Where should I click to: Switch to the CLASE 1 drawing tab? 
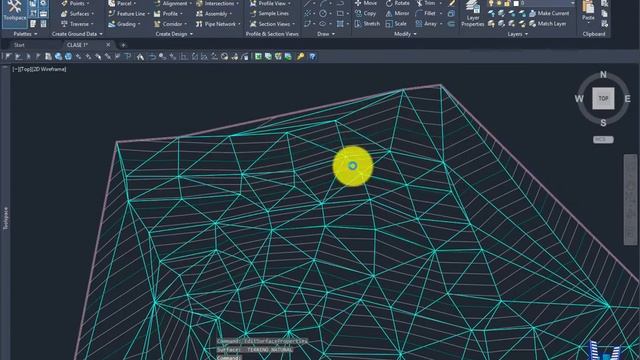[x=77, y=45]
